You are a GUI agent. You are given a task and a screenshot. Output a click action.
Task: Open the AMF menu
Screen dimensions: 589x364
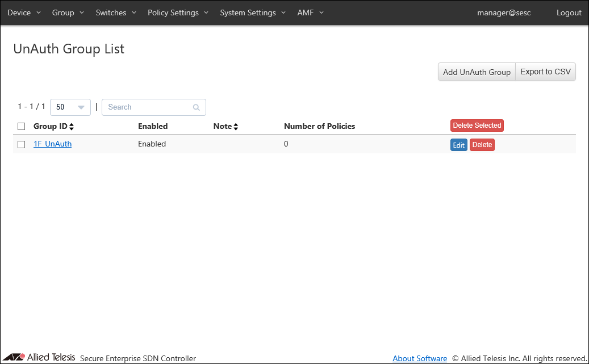[310, 12]
